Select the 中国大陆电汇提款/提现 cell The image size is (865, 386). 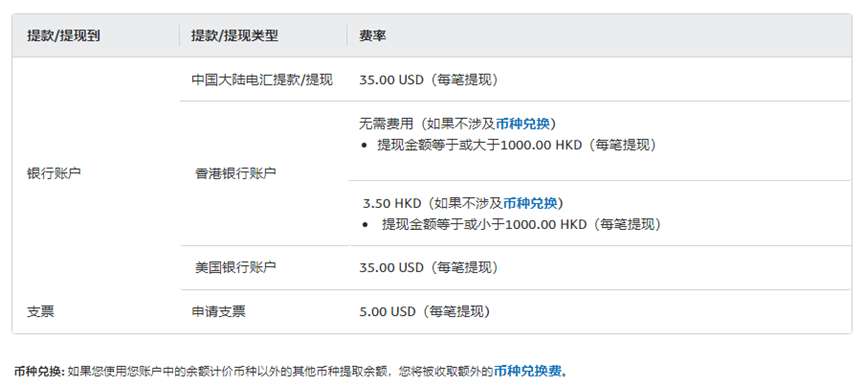[262, 80]
